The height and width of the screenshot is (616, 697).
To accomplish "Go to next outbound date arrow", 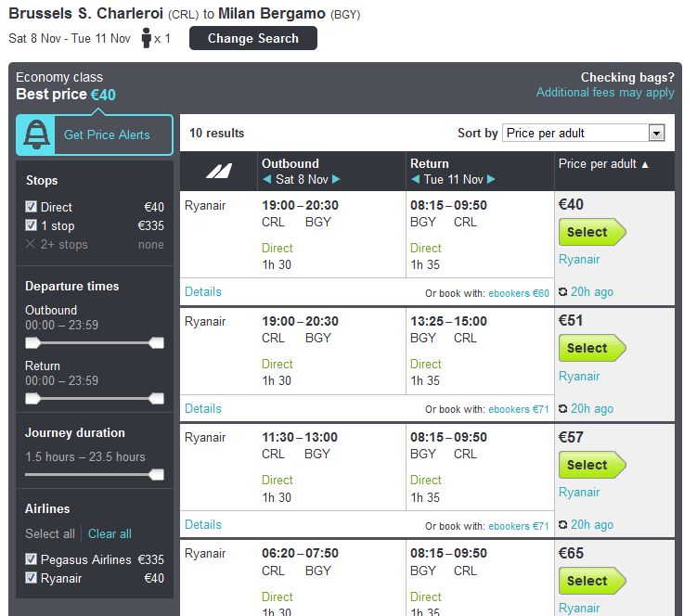I will (x=336, y=180).
